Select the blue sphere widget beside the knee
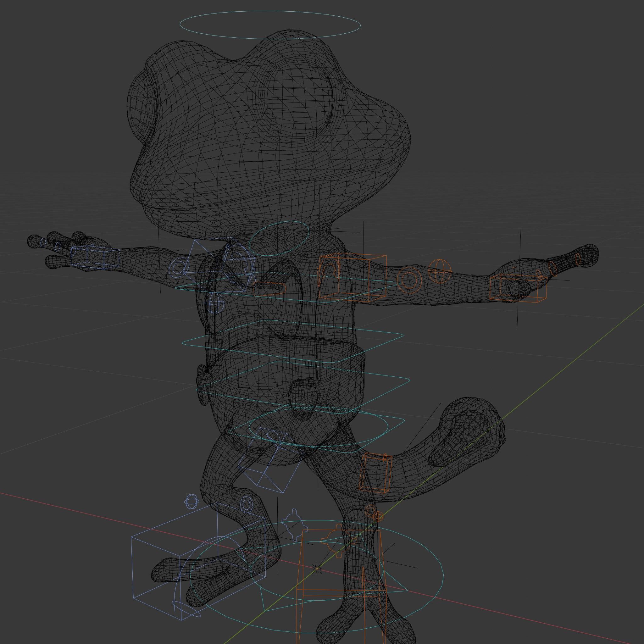 pyautogui.click(x=191, y=502)
